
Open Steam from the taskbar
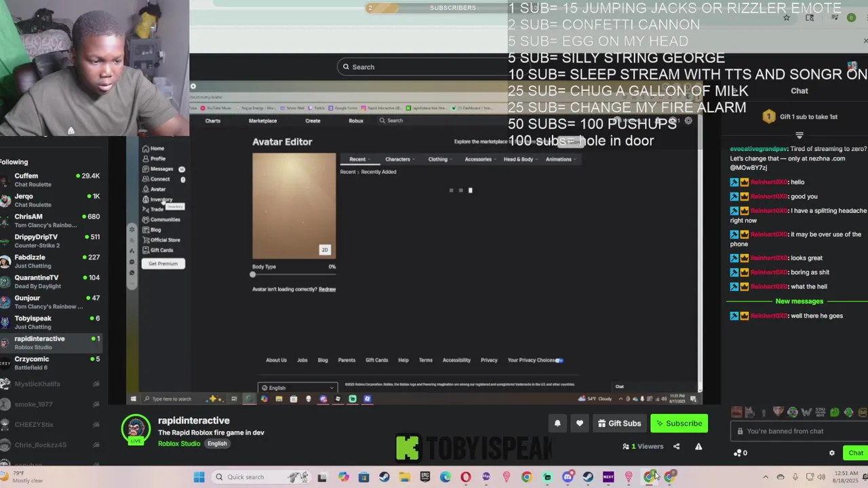coord(384,477)
